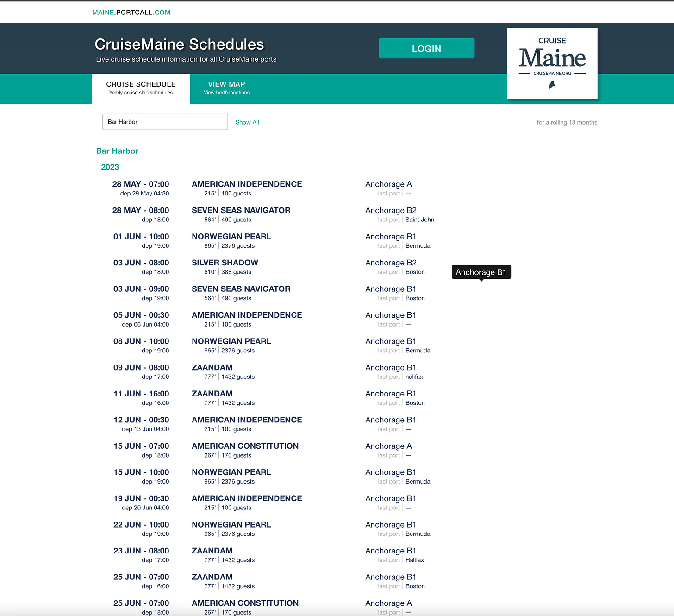Click the Bar Harbor port filter field
This screenshot has height=616, width=674.
(165, 122)
